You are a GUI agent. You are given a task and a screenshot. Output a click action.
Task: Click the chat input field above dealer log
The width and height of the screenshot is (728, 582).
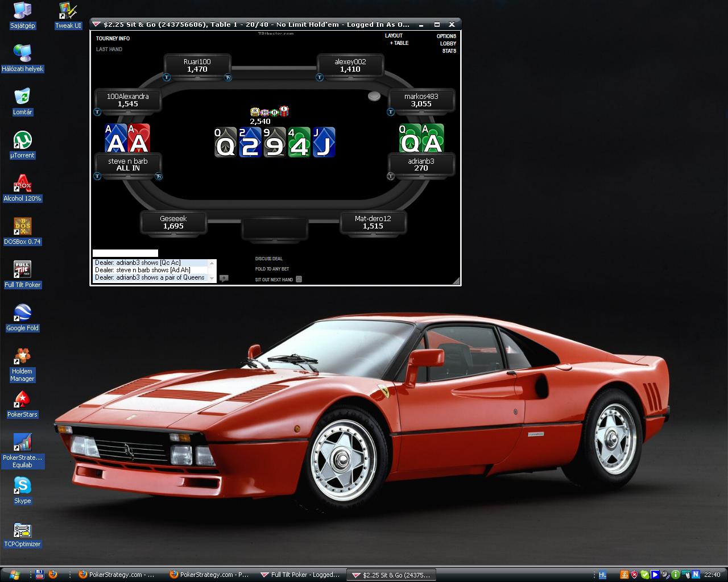[x=125, y=253]
